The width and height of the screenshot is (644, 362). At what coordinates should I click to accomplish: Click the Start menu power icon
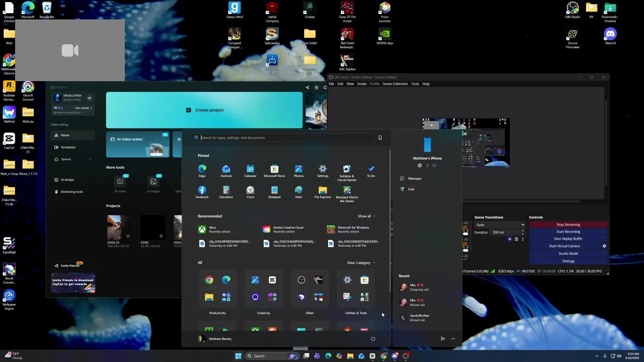click(373, 339)
